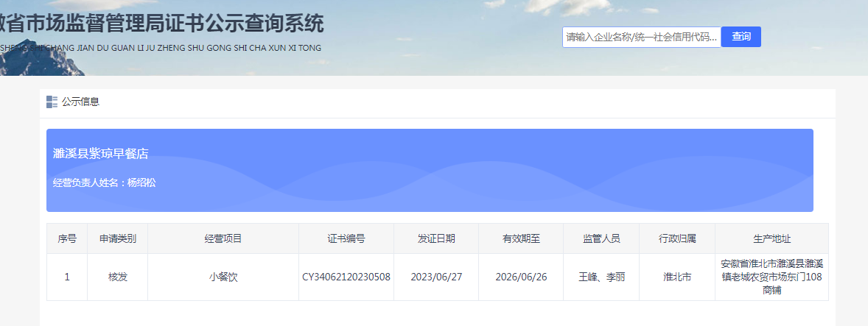The height and width of the screenshot is (326, 868).
Task: Click the expiry date 2026/06/26 cell
Action: (521, 277)
